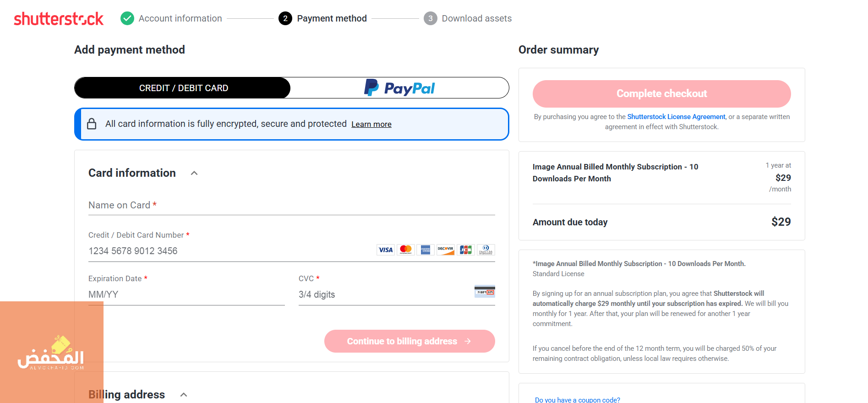Click the Shutterstock logo
The height and width of the screenshot is (403, 868).
(x=59, y=19)
